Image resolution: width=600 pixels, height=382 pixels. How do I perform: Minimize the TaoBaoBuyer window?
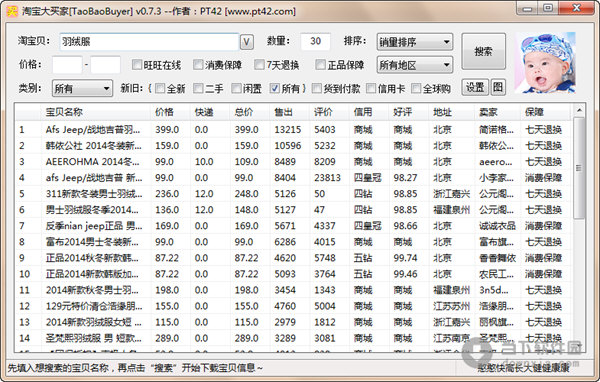pos(527,8)
